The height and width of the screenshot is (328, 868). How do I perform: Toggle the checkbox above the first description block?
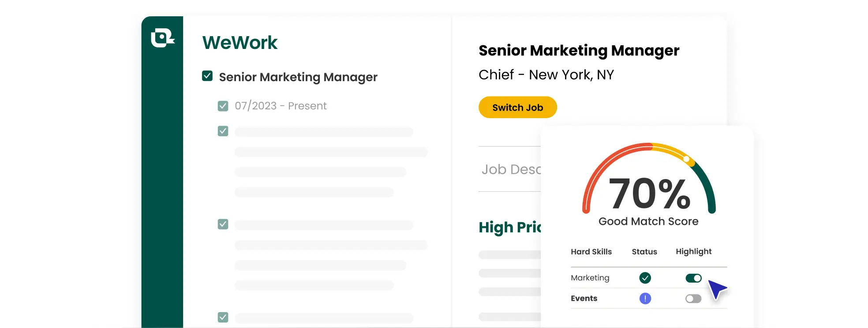point(223,131)
